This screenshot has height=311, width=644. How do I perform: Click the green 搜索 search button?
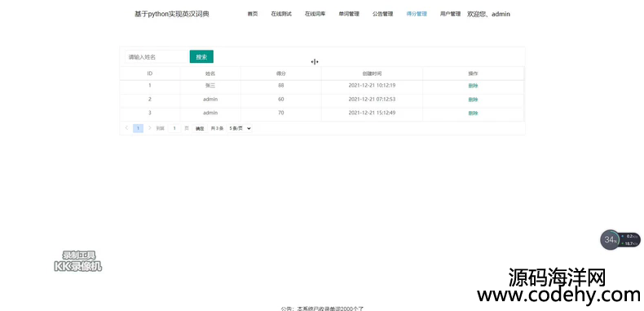(x=201, y=57)
